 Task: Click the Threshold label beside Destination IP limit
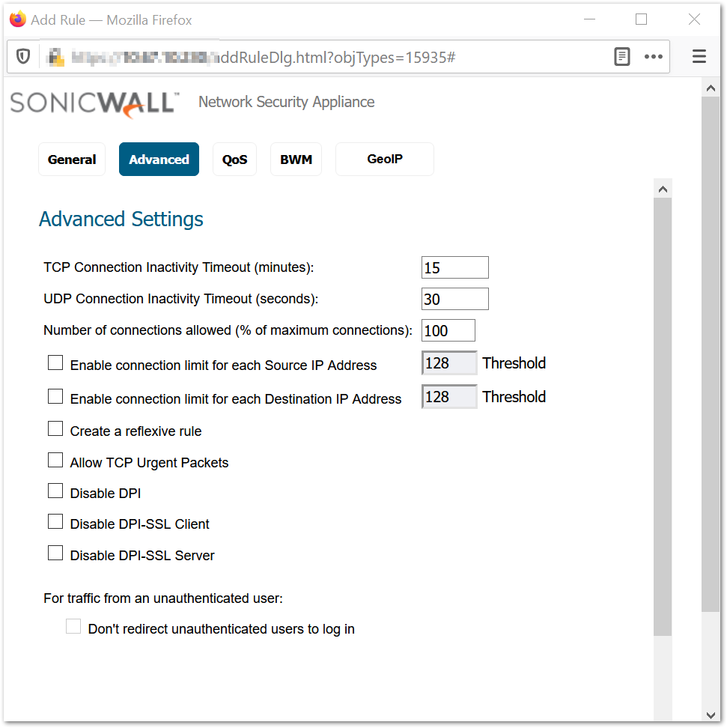(514, 397)
